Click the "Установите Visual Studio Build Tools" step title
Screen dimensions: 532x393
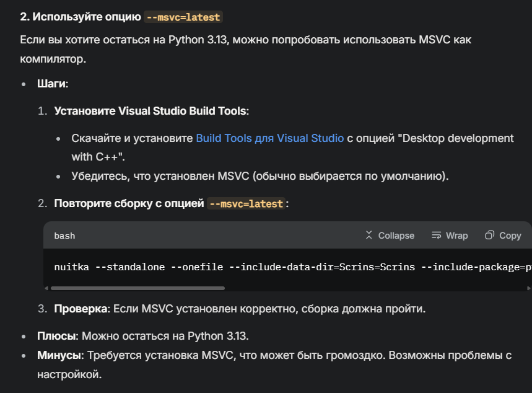point(151,111)
